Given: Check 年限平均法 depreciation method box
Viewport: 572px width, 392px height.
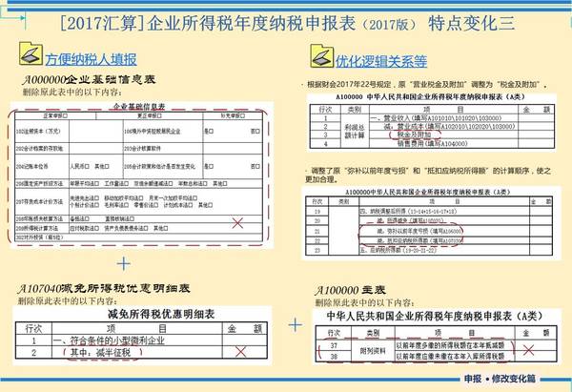Looking at the screenshot, I should [96, 183].
